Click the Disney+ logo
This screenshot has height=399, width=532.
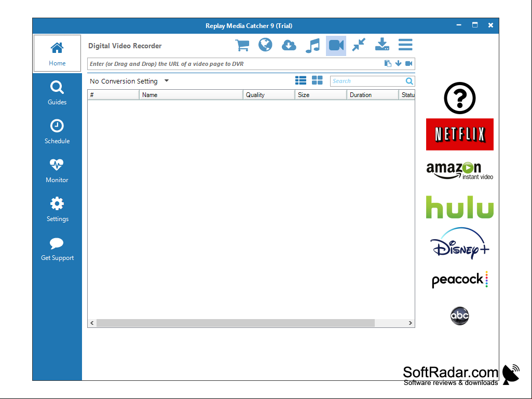(460, 243)
